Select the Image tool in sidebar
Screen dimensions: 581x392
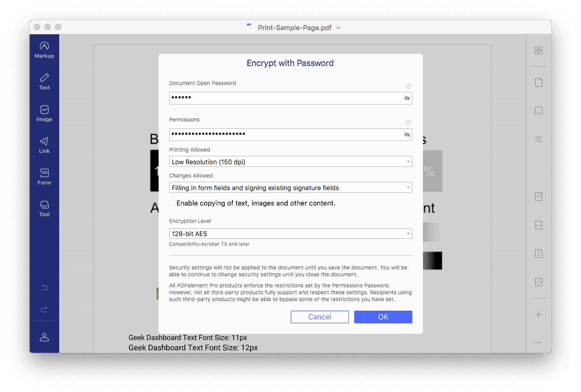coord(44,113)
